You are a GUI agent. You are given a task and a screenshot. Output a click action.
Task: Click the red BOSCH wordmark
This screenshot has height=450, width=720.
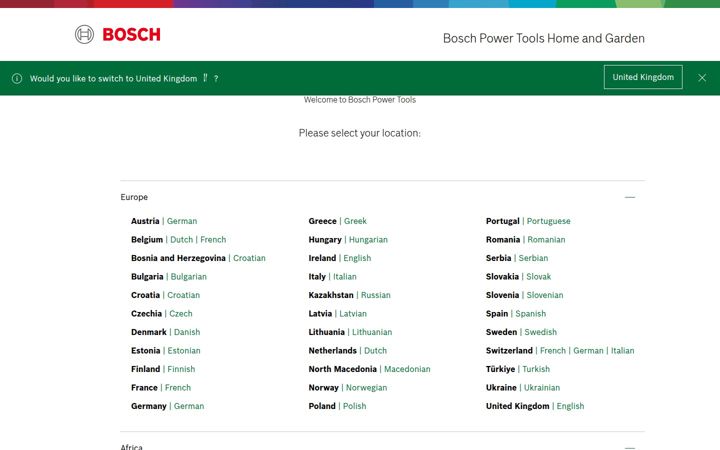point(131,34)
